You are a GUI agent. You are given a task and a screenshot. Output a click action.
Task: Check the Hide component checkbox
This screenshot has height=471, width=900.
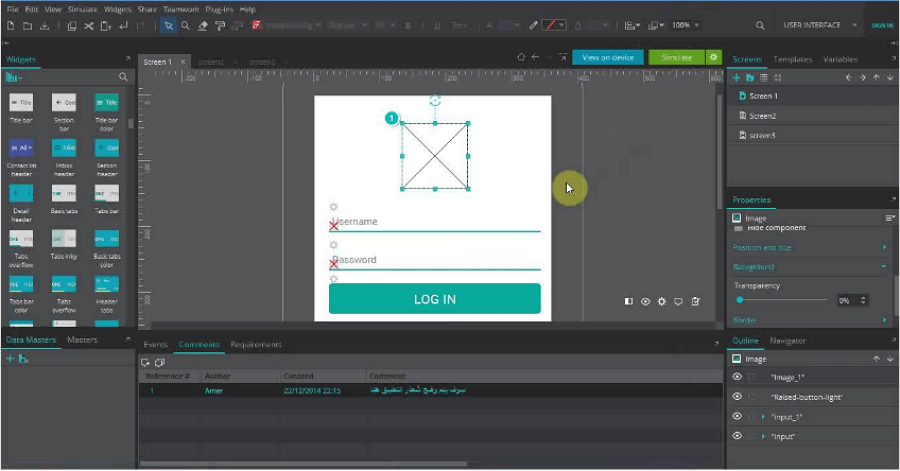[738, 228]
